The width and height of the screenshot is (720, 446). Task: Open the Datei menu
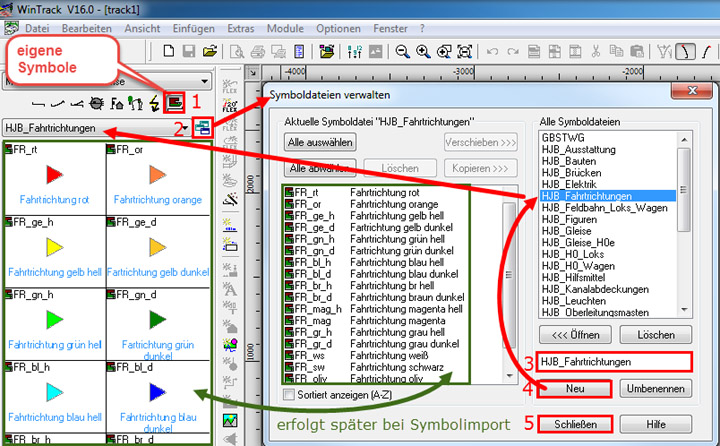(37, 28)
